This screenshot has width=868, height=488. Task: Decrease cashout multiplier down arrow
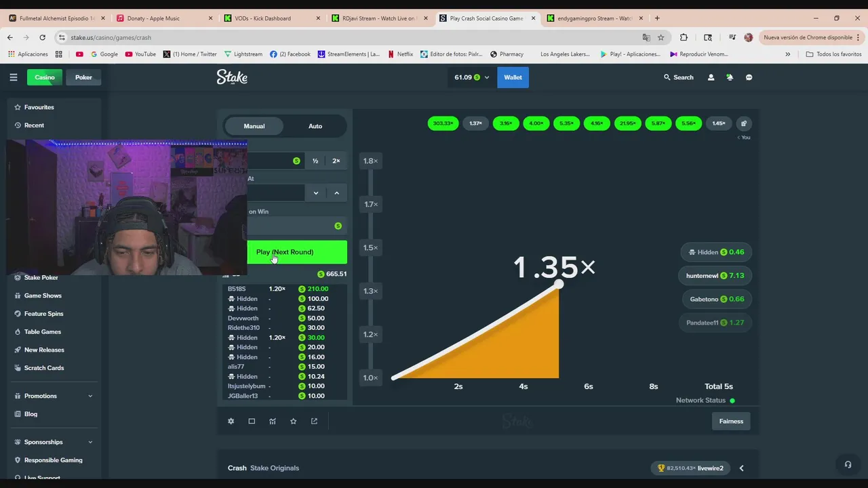tap(315, 193)
